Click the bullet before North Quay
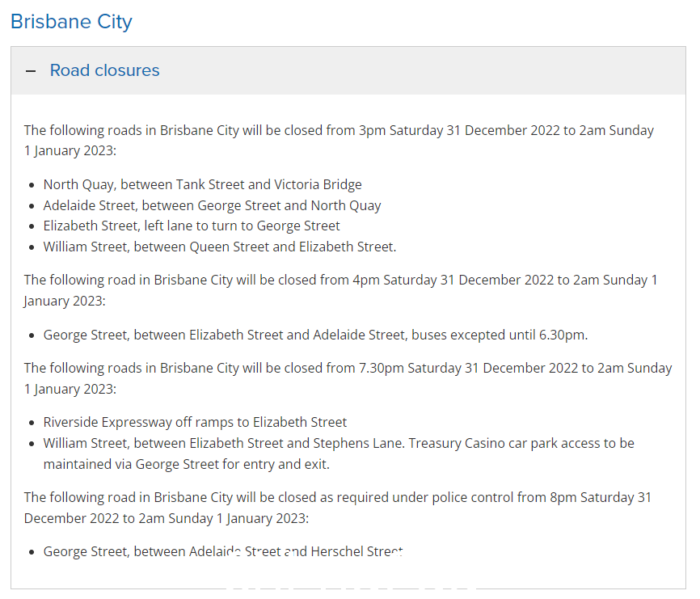Viewport: 700px width, 599px height. (32, 185)
